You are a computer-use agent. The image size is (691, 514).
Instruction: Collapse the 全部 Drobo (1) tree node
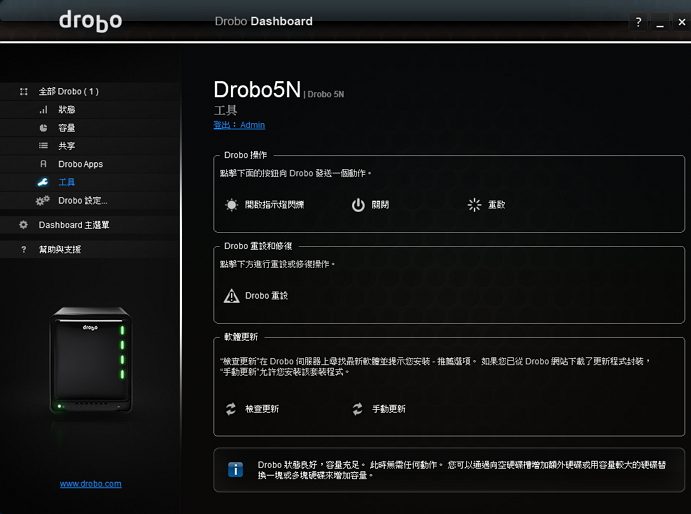tap(24, 91)
